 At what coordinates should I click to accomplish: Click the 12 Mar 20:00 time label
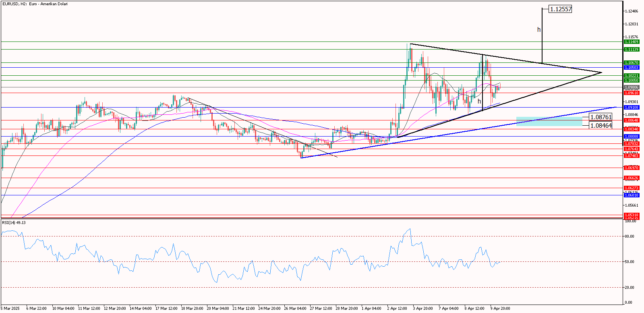(115, 309)
